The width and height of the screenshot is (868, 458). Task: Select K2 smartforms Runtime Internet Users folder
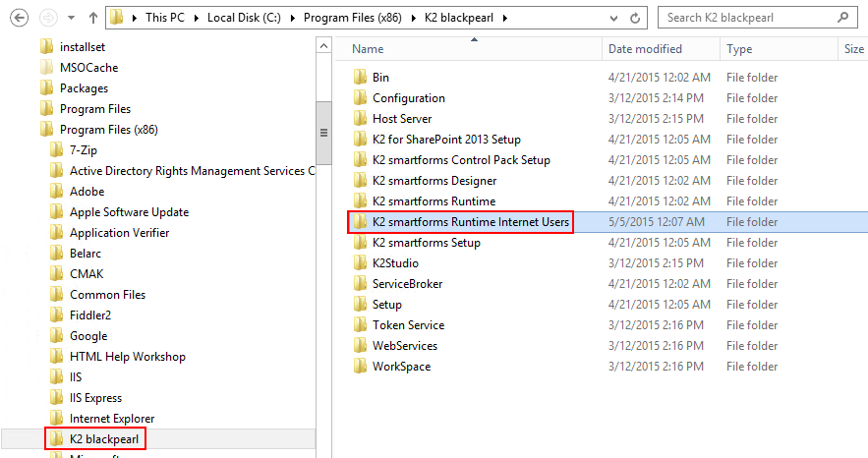(470, 222)
